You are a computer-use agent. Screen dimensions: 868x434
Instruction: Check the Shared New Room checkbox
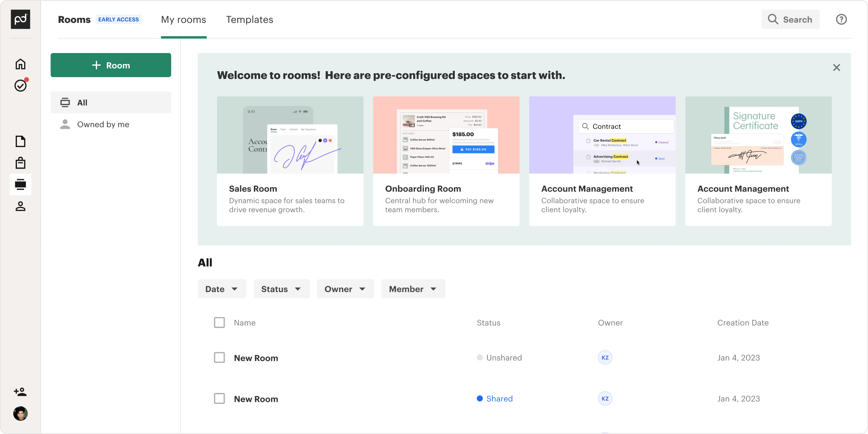(219, 399)
